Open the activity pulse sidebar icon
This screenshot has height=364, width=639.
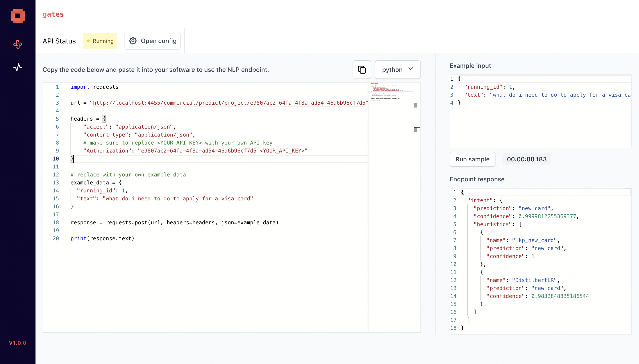(x=18, y=67)
